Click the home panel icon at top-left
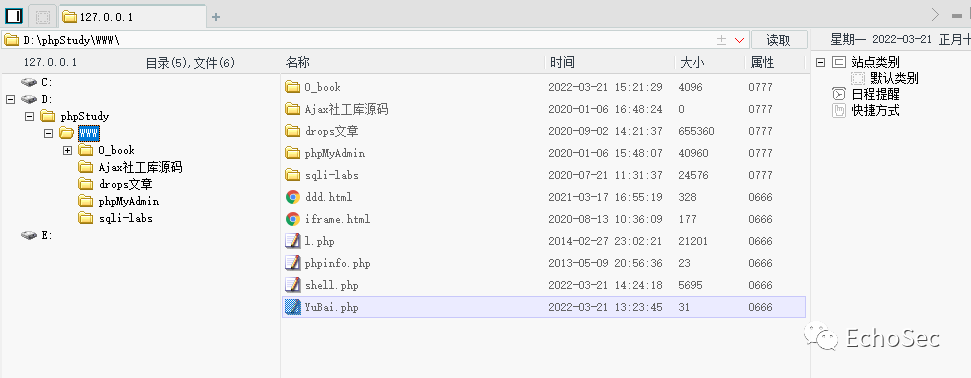971x378 pixels. (x=14, y=15)
